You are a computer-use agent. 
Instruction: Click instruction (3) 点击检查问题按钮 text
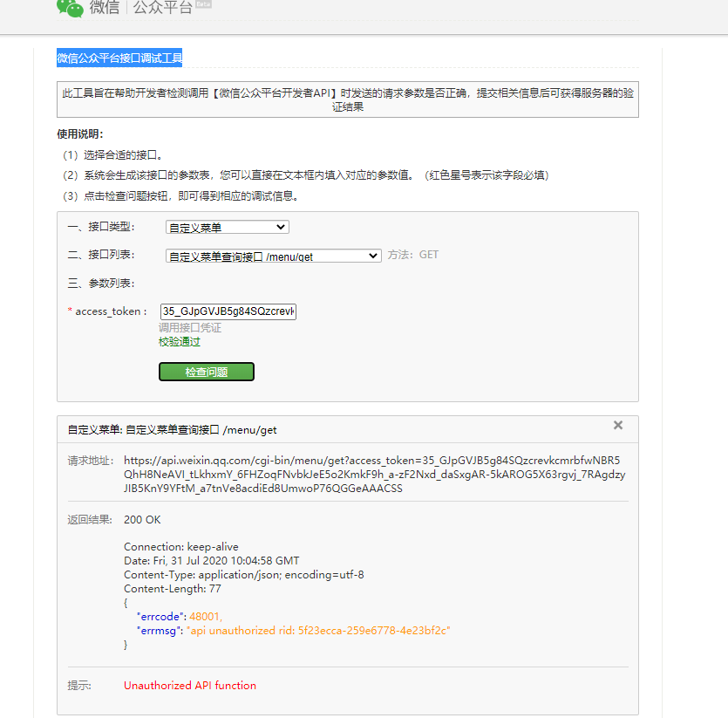tap(180, 196)
